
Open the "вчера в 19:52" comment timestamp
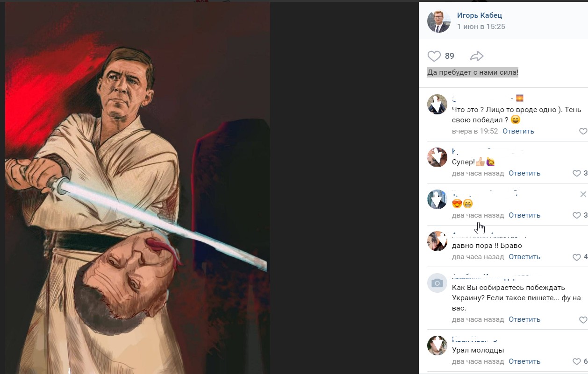[475, 131]
